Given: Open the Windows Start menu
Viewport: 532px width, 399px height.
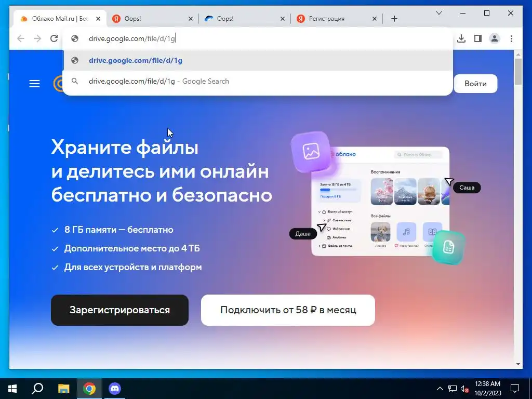Looking at the screenshot, I should (x=12, y=389).
